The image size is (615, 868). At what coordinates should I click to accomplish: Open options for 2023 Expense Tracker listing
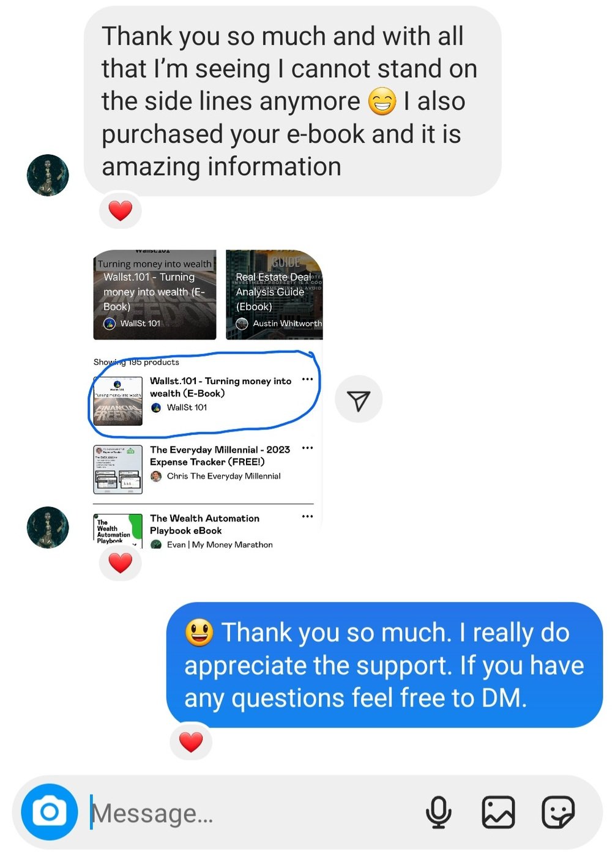pos(307,448)
